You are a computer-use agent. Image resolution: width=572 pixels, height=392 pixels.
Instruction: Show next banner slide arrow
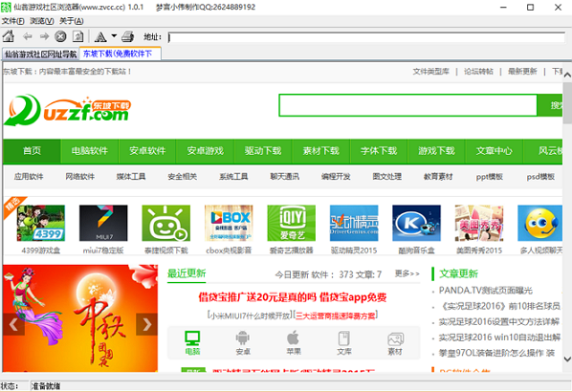pos(146,324)
